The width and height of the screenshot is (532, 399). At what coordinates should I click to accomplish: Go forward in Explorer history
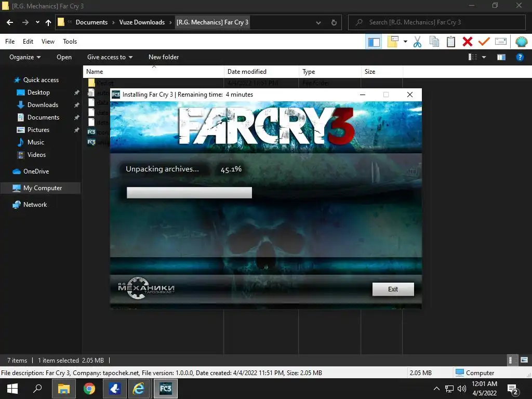coord(25,22)
